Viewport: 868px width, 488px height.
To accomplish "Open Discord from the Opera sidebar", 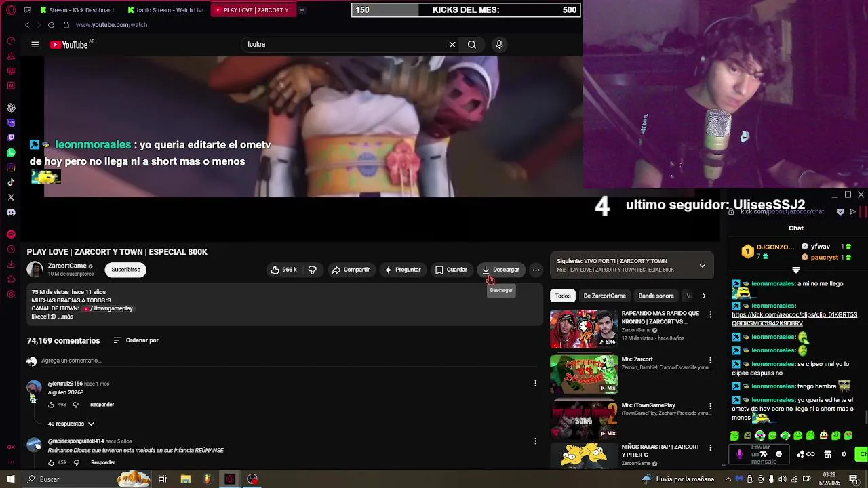I will (11, 212).
